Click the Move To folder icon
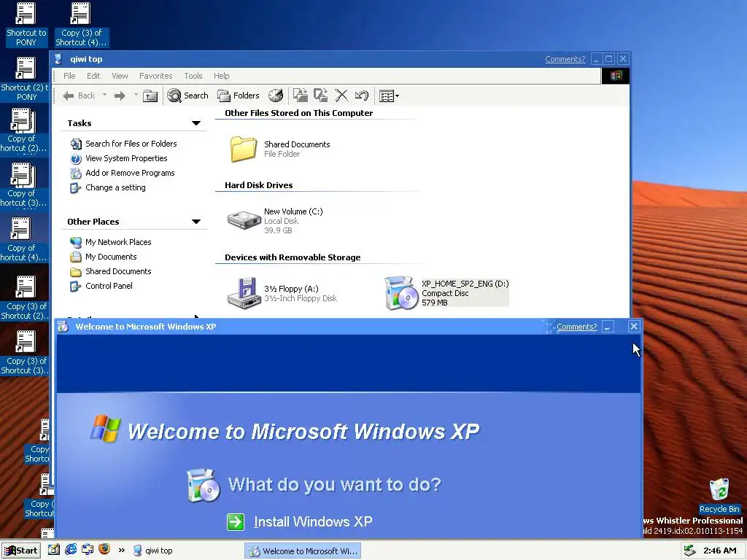Screen dimensions: 747x560 (300, 96)
